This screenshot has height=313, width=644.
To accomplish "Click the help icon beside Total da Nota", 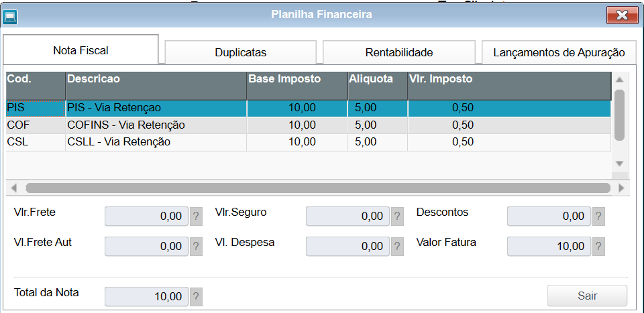I will 196,296.
